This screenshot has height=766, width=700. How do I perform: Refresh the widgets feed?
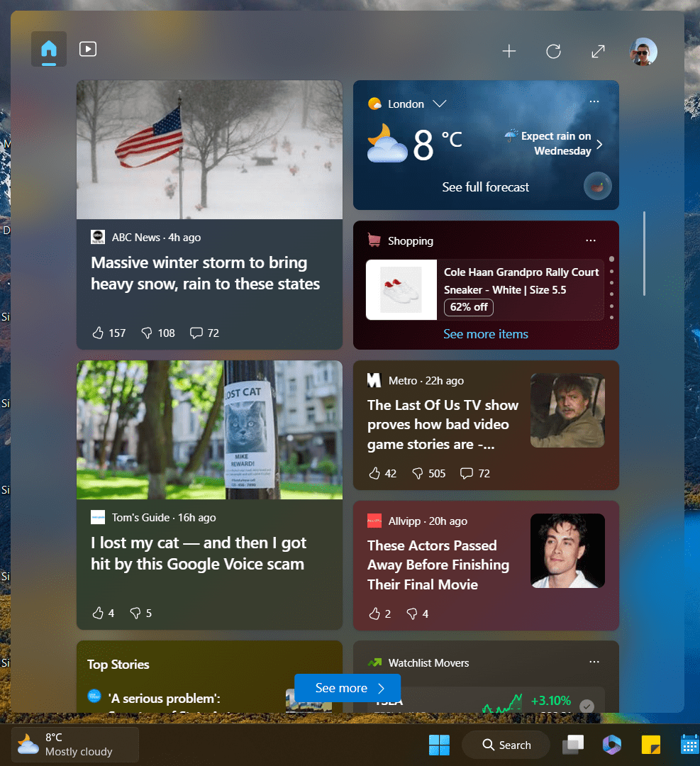click(553, 51)
